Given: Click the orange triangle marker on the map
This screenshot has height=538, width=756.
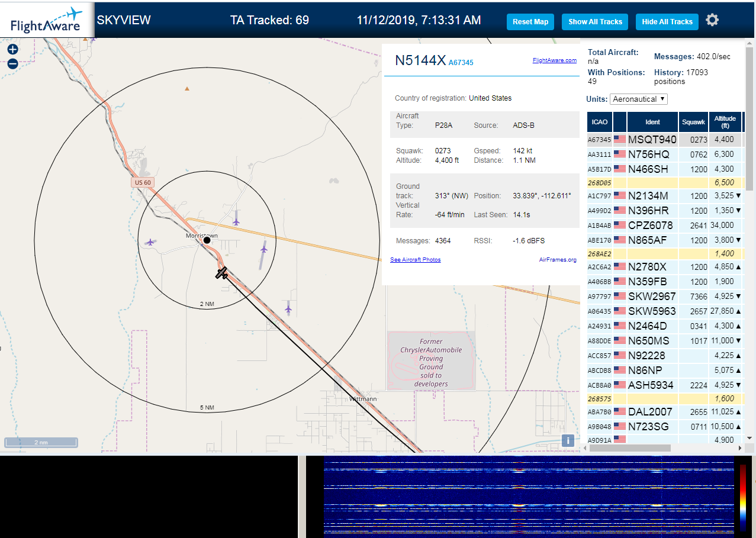Looking at the screenshot, I should pos(187,89).
